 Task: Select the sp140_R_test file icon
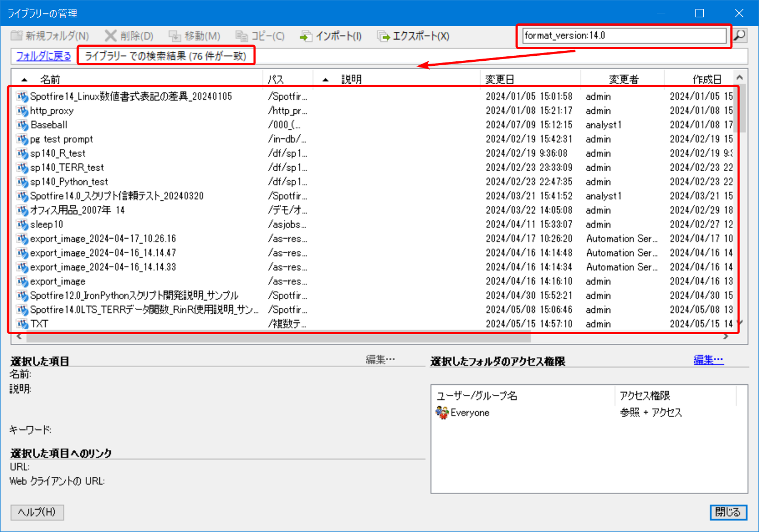click(x=22, y=153)
